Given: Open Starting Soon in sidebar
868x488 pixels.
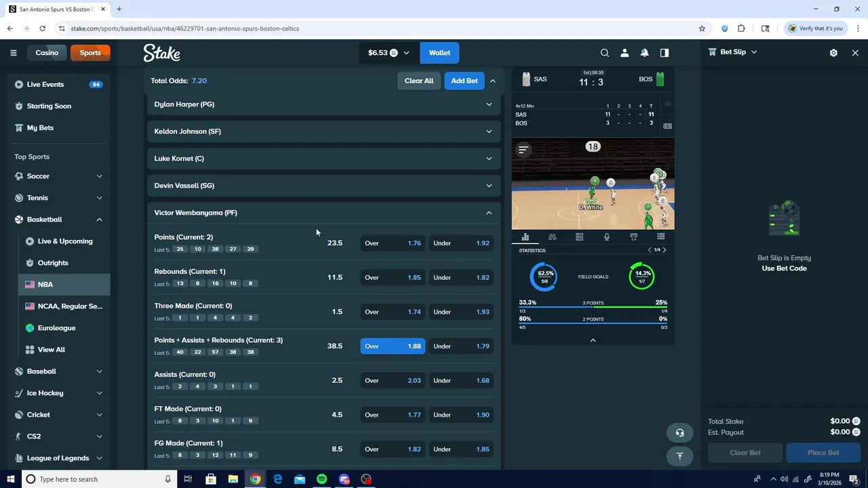Looking at the screenshot, I should (x=58, y=106).
